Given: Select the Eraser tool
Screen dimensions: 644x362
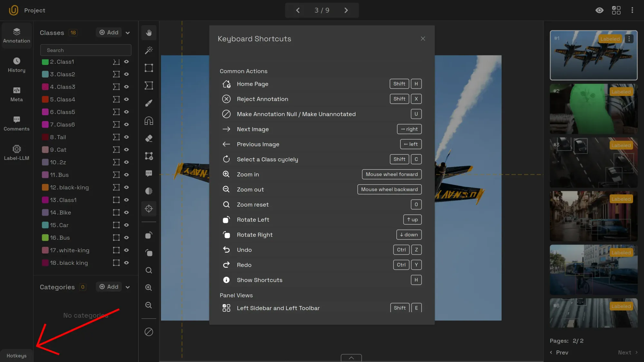Looking at the screenshot, I should click(x=149, y=138).
